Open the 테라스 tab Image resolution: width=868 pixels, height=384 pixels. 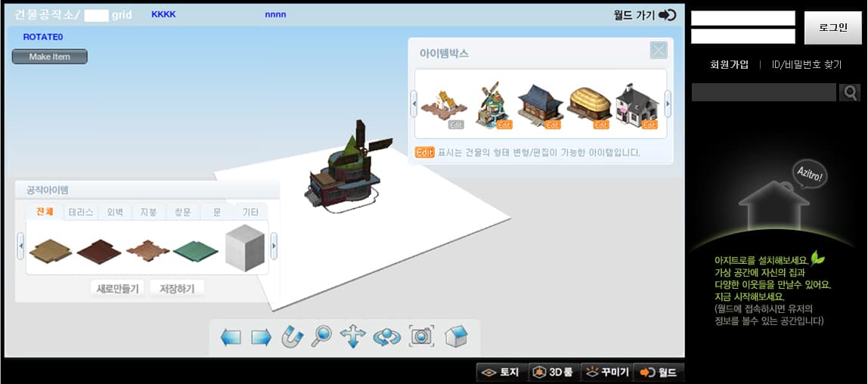click(79, 212)
